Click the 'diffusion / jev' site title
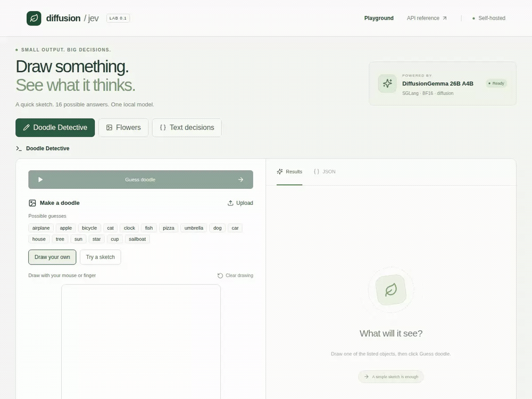This screenshot has height=399, width=532. (72, 18)
